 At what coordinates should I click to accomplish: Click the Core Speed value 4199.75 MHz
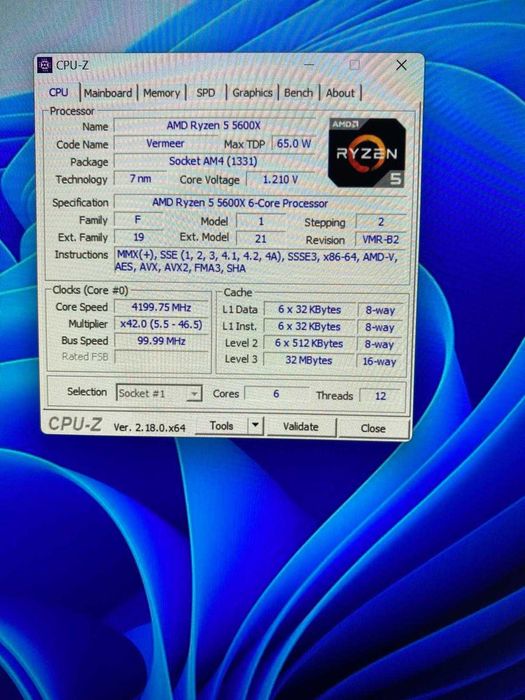(161, 307)
